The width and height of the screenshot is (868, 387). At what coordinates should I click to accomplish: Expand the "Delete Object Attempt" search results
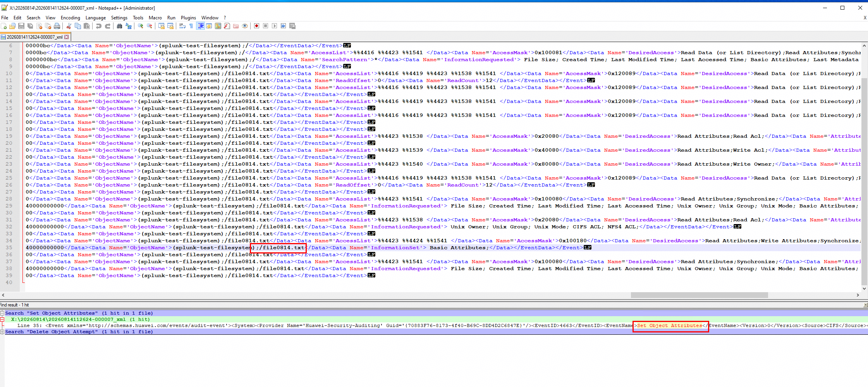2,332
